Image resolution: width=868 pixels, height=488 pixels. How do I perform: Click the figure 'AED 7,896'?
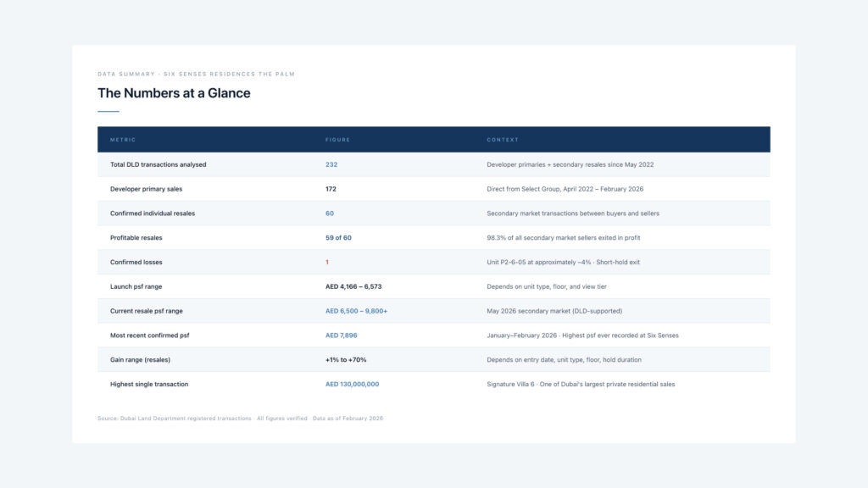[341, 335]
